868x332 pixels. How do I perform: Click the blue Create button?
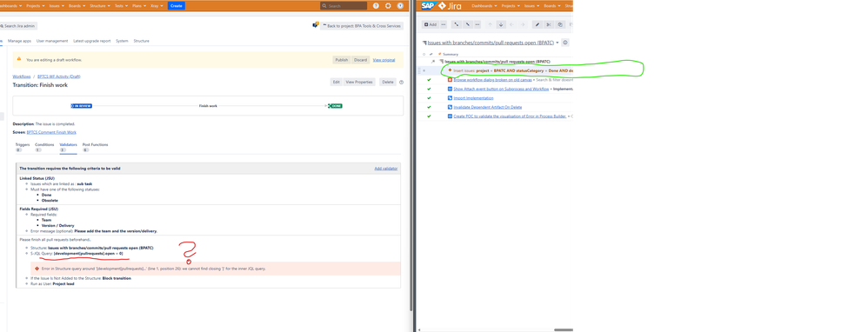[176, 5]
